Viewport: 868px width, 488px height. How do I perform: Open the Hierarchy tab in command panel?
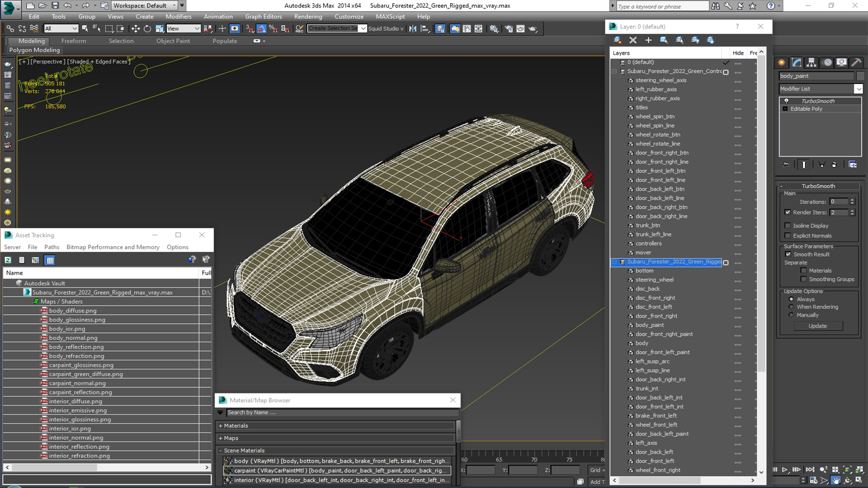pyautogui.click(x=811, y=62)
